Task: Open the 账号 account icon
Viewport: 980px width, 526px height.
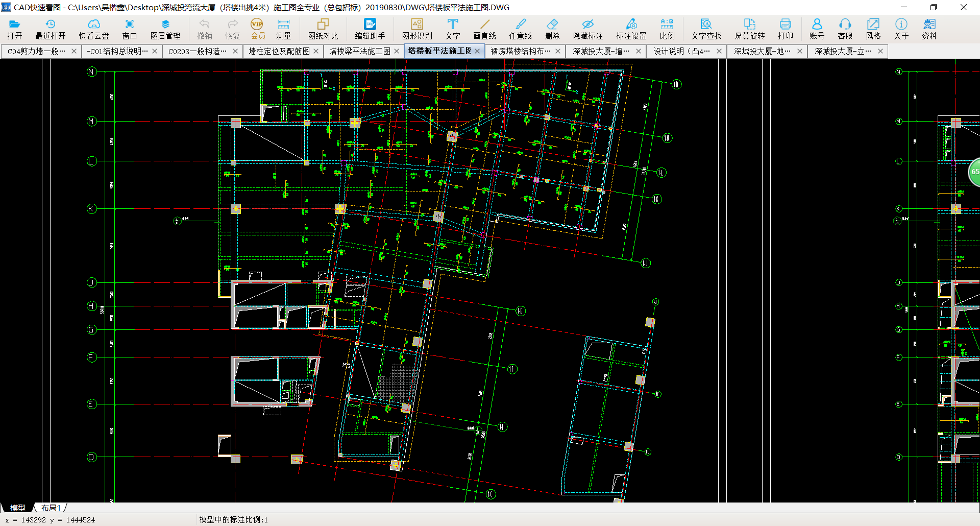Action: point(817,29)
